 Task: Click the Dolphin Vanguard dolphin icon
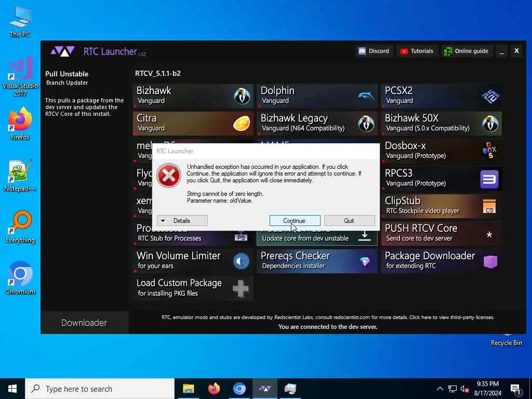366,96
